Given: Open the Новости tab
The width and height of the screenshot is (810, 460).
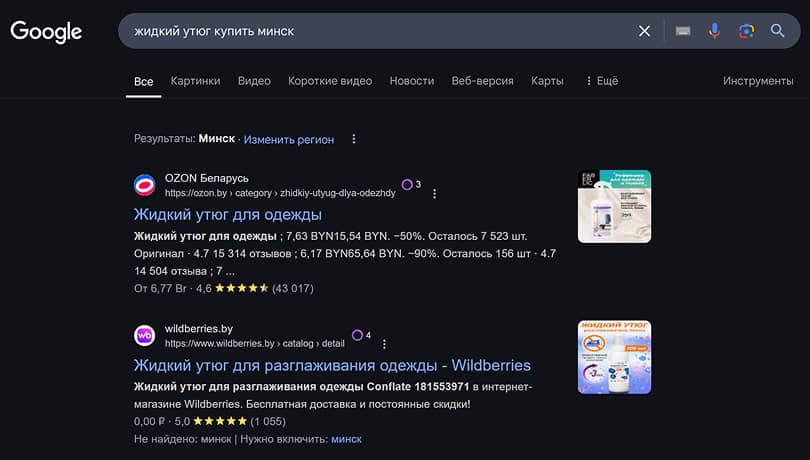Looking at the screenshot, I should 412,81.
